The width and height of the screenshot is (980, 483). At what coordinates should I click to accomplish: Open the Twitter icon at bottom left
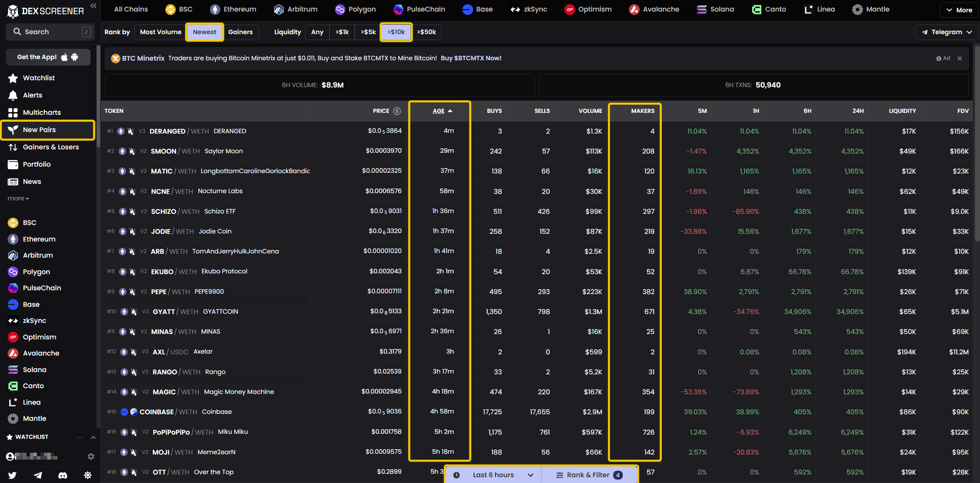click(12, 475)
